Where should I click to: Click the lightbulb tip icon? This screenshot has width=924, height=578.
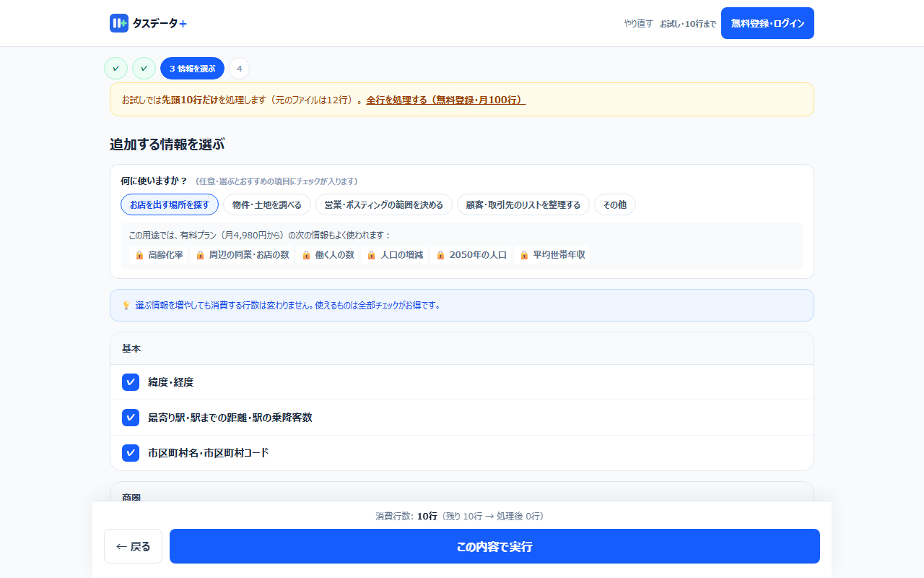click(x=126, y=306)
